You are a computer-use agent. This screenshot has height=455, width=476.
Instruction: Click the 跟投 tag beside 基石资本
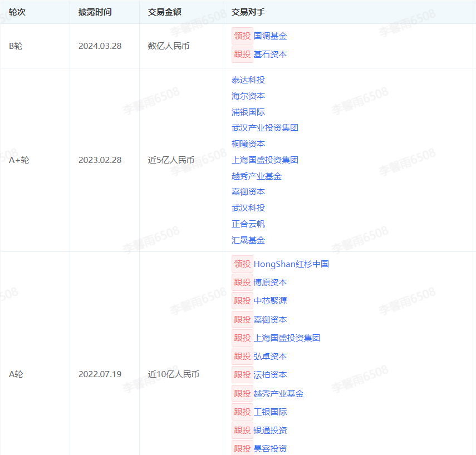tap(242, 55)
